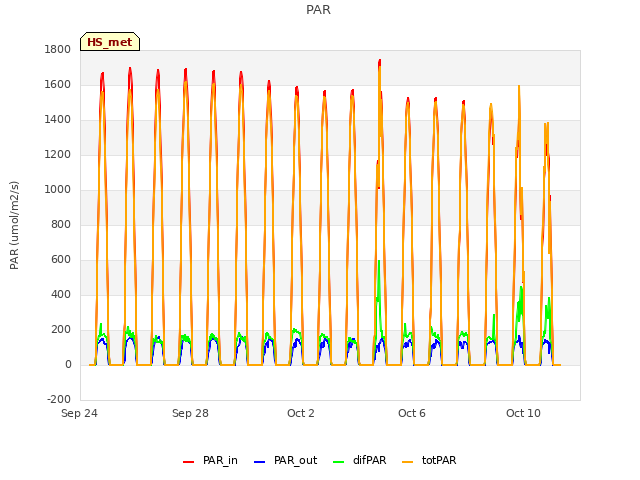Click the 1000 y-axis tick label

tap(58, 189)
